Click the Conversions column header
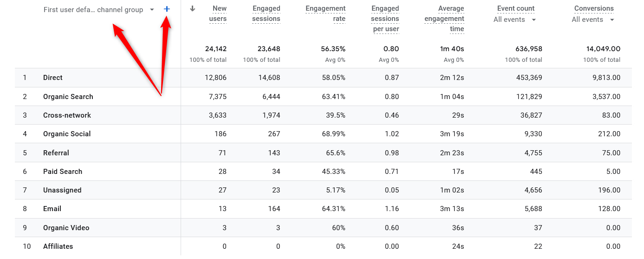Viewport: 644px width, 259px height. 594,8
